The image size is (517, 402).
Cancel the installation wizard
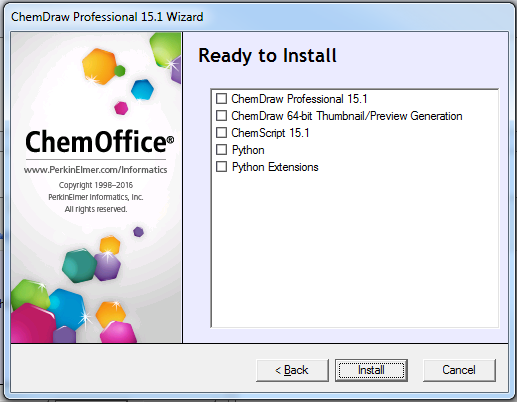[x=459, y=370]
